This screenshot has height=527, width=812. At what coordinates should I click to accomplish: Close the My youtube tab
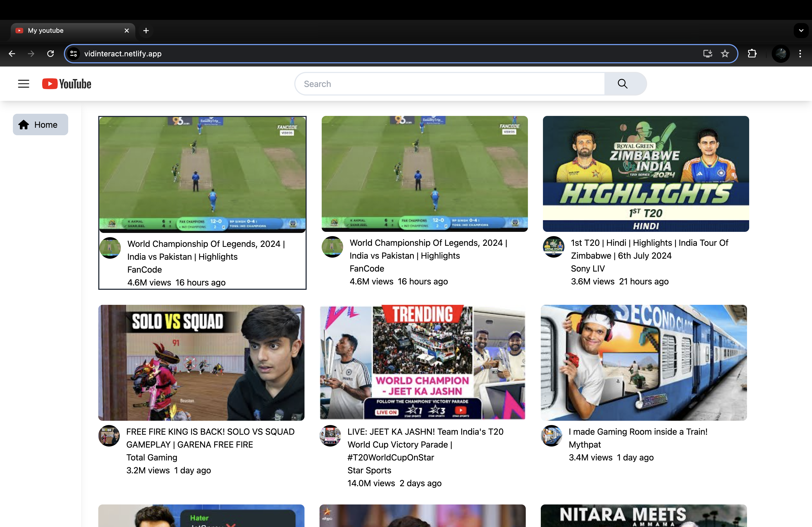126,31
